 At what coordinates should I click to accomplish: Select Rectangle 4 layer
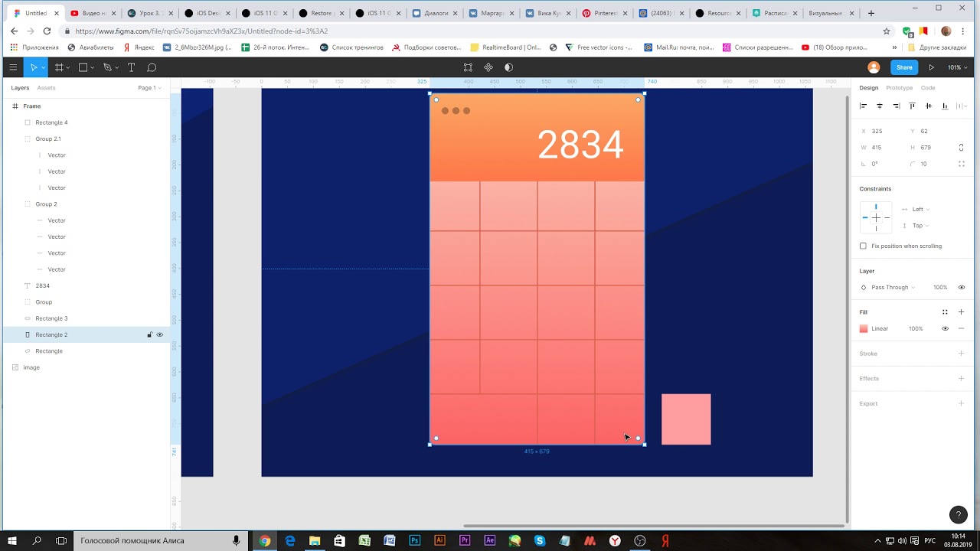point(51,122)
